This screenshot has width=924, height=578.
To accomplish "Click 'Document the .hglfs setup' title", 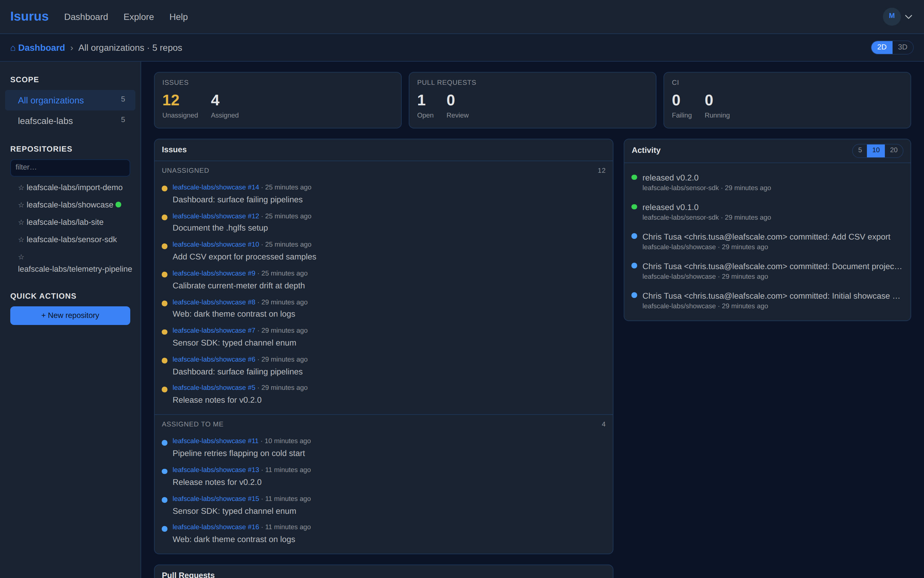I will [x=220, y=228].
